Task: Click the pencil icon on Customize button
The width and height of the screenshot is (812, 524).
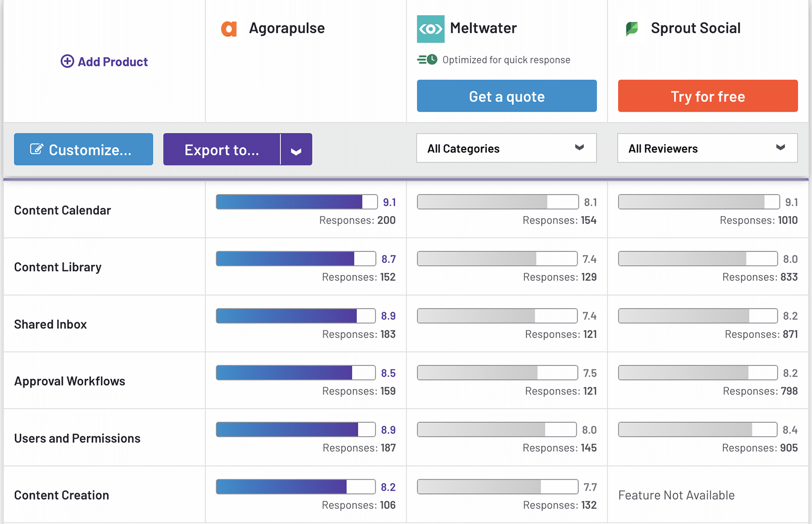Action: click(37, 149)
